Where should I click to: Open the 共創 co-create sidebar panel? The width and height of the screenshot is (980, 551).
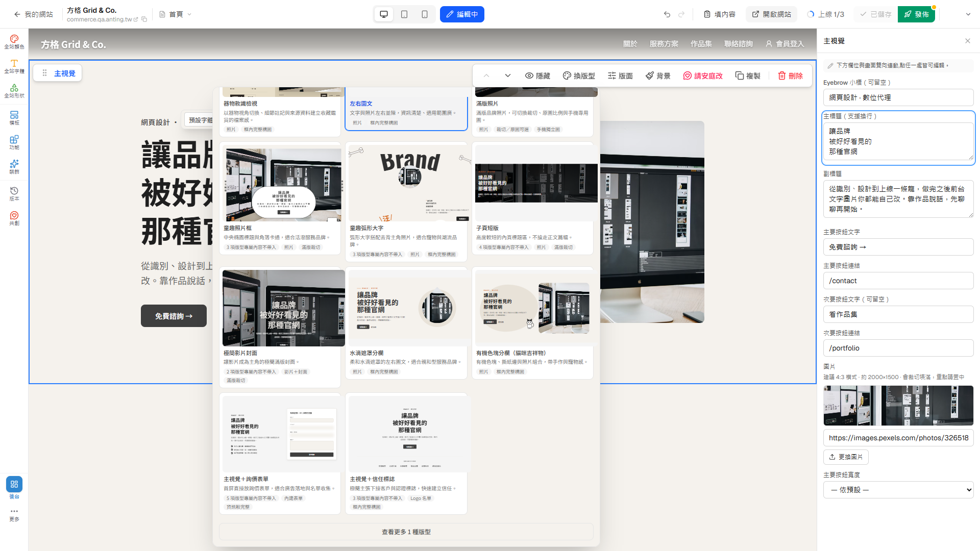pyautogui.click(x=14, y=218)
